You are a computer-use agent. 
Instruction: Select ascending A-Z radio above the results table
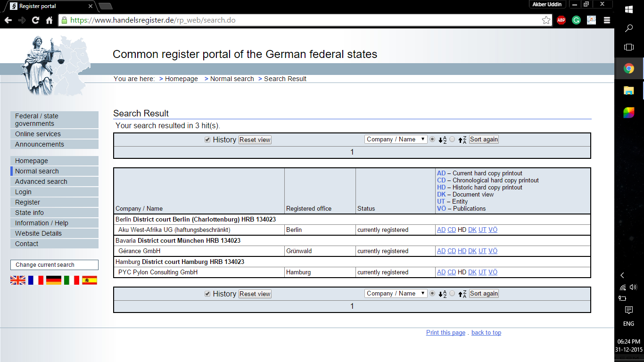(x=432, y=140)
